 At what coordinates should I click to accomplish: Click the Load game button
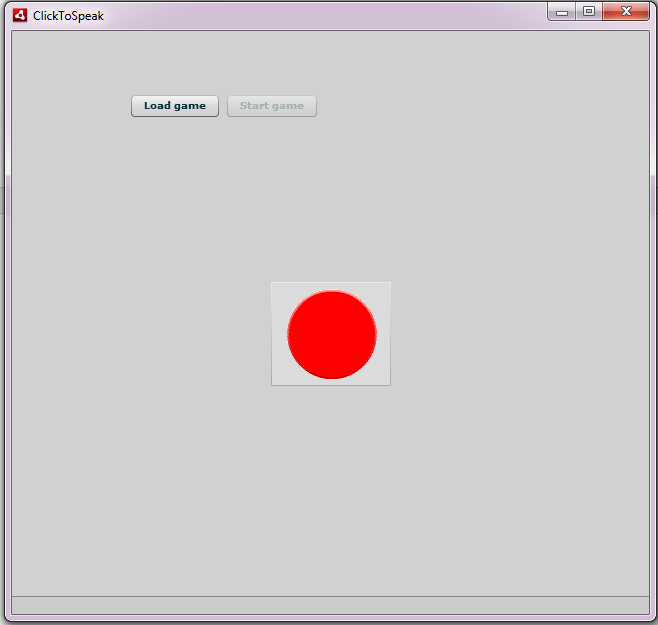tap(175, 106)
